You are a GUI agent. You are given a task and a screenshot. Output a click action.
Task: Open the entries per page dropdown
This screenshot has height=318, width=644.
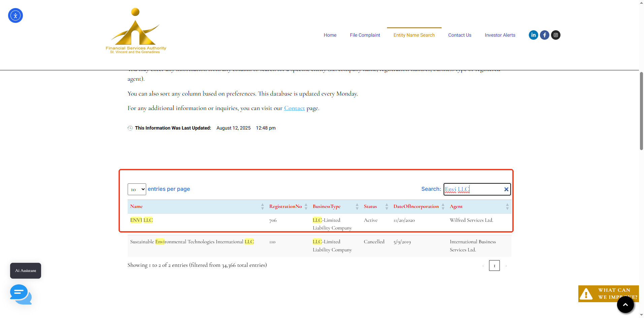[x=137, y=189]
